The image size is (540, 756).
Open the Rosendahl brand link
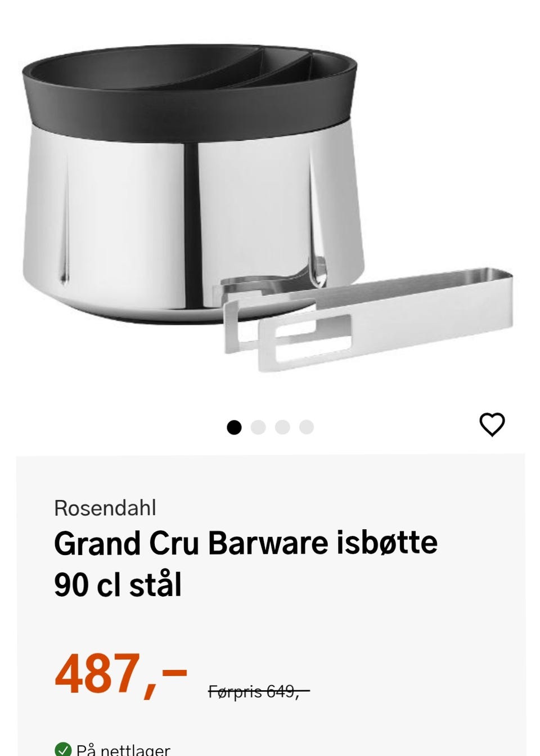(x=105, y=508)
